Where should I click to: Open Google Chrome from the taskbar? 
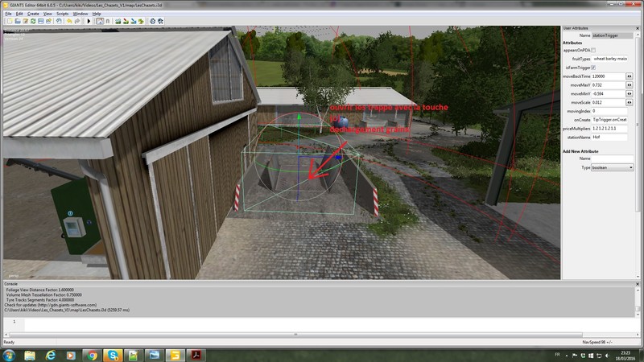91,355
